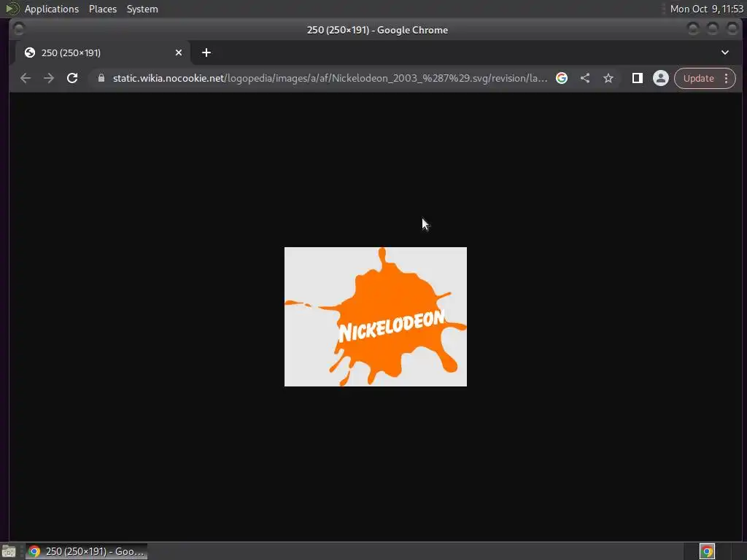The image size is (747, 560).
Task: Click the Nickelodeon splat logo image
Action: pos(376,316)
